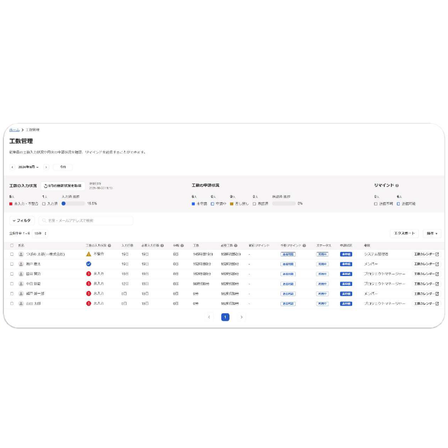
Task: Click the 承認済 ratio progress bar showing 0%
Action: pos(284,204)
